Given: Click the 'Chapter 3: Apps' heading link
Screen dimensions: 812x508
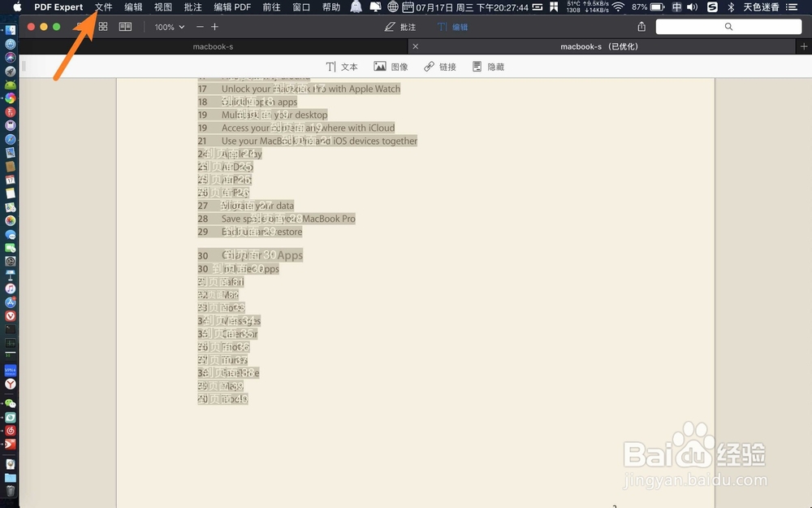Looking at the screenshot, I should click(262, 255).
